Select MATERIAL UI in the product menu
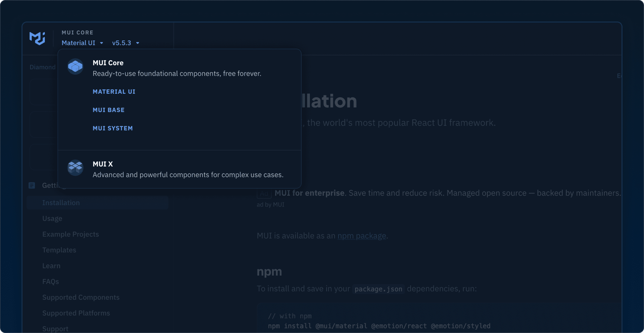The image size is (644, 333). (x=114, y=91)
